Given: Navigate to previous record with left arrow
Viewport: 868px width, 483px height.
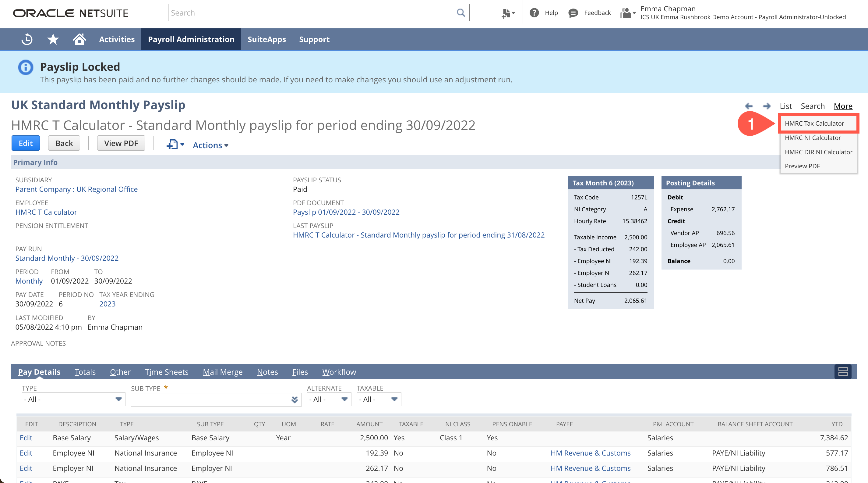Looking at the screenshot, I should [x=749, y=106].
